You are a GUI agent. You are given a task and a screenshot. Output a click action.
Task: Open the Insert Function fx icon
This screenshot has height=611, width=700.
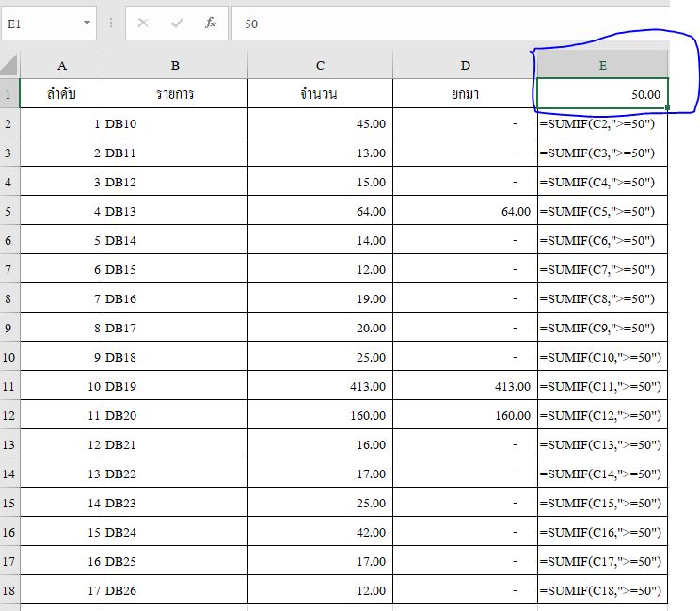(x=211, y=23)
